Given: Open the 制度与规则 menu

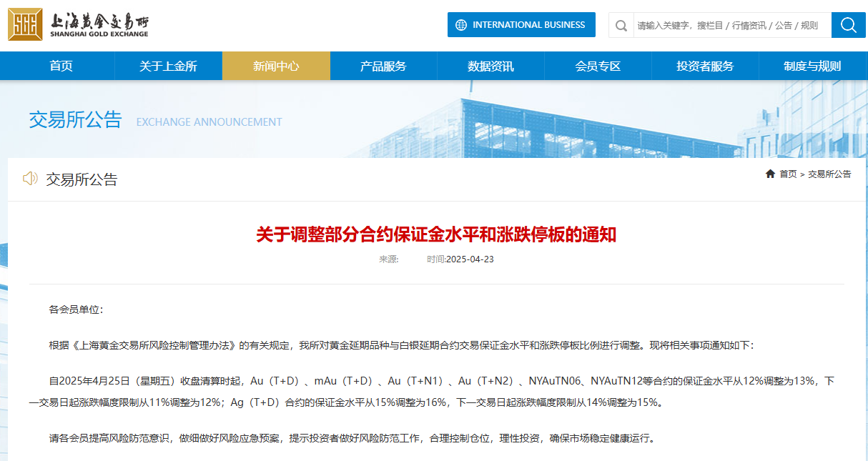Looking at the screenshot, I should point(812,66).
